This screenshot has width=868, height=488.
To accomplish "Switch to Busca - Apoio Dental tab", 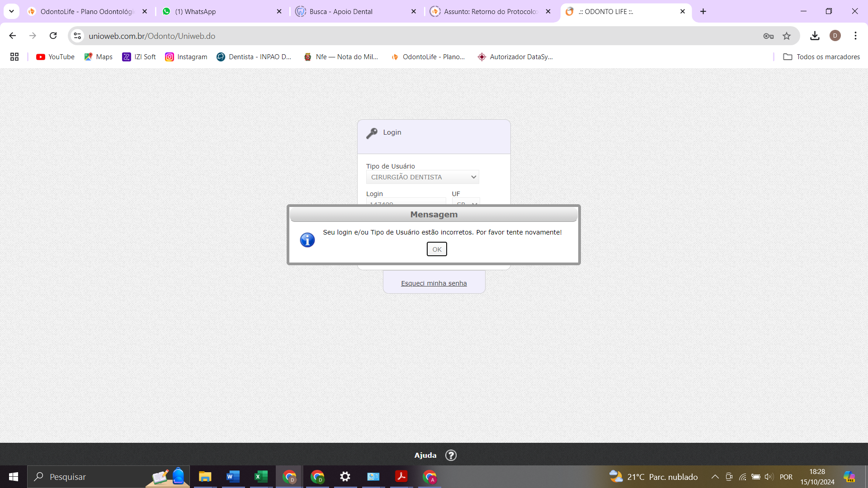I will (x=341, y=12).
